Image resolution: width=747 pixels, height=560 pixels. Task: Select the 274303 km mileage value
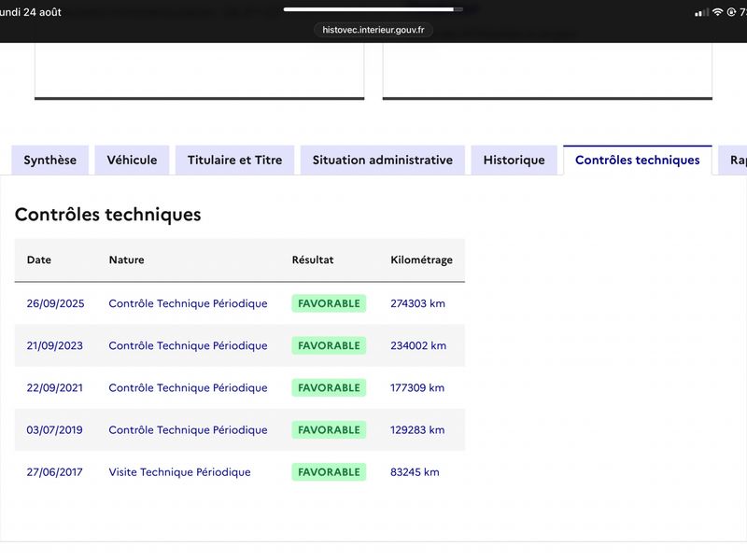pos(417,303)
